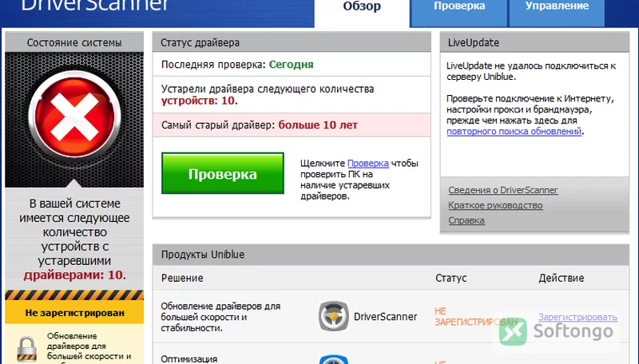
Task: Click the Последняя проверка: Сегодня row
Action: pos(292,65)
